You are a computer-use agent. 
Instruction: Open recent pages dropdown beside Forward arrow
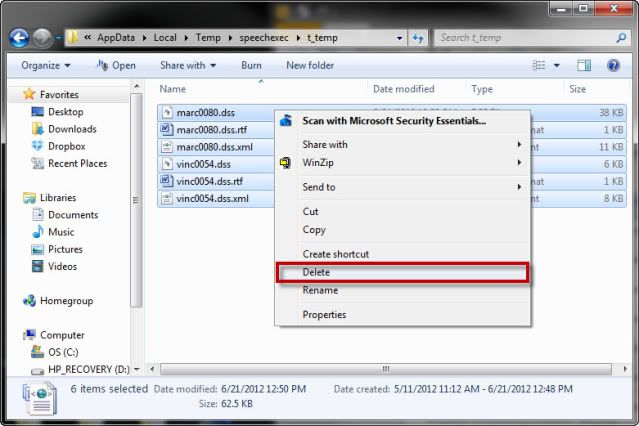pyautogui.click(x=58, y=38)
